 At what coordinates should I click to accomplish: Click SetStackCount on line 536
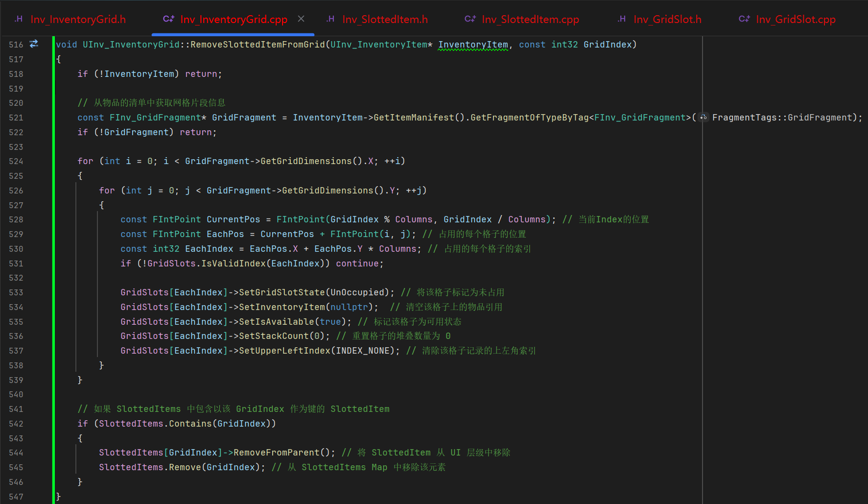point(274,336)
